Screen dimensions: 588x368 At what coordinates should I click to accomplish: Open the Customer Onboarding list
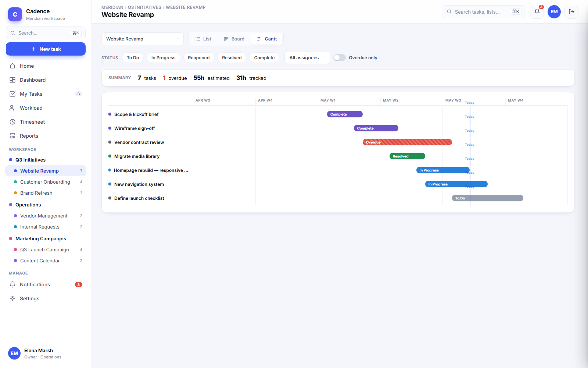46,182
